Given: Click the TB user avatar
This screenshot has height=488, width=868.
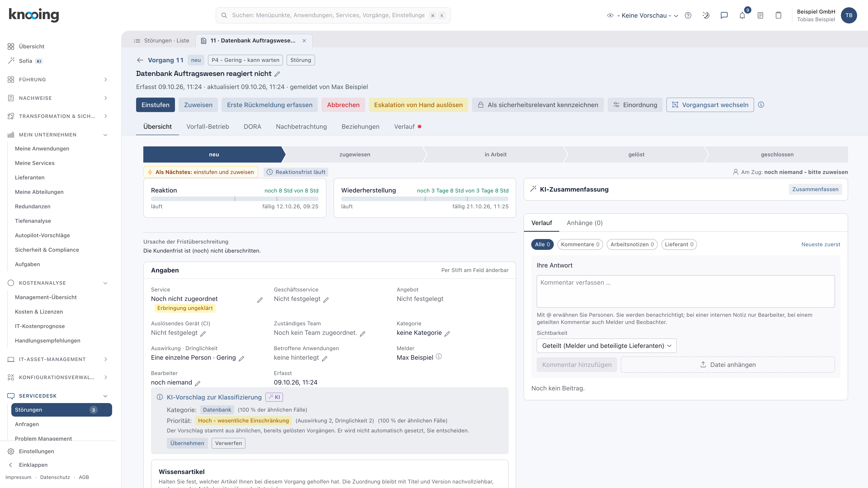Looking at the screenshot, I should coord(849,16).
